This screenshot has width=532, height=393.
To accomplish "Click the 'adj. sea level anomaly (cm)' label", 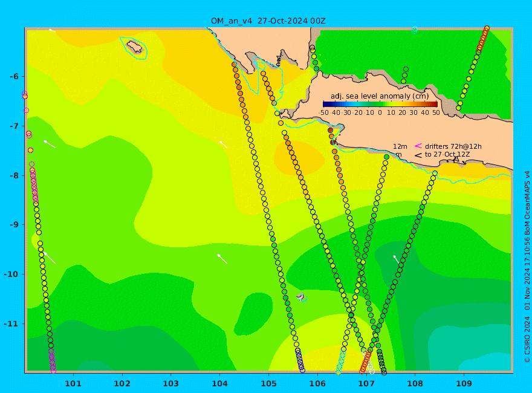I will pos(380,96).
